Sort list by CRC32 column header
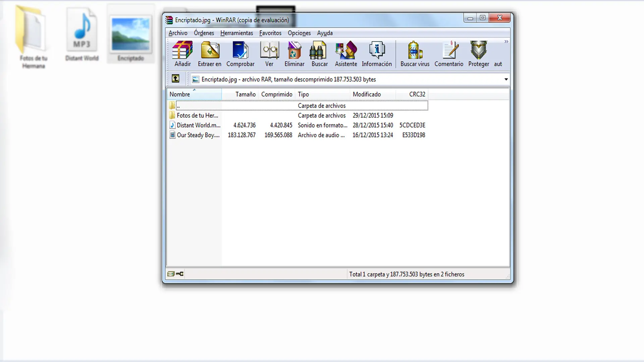This screenshot has height=362, width=644. tap(412, 94)
